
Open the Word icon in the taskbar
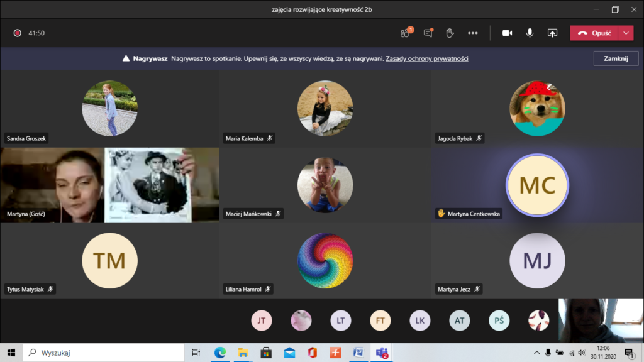358,353
